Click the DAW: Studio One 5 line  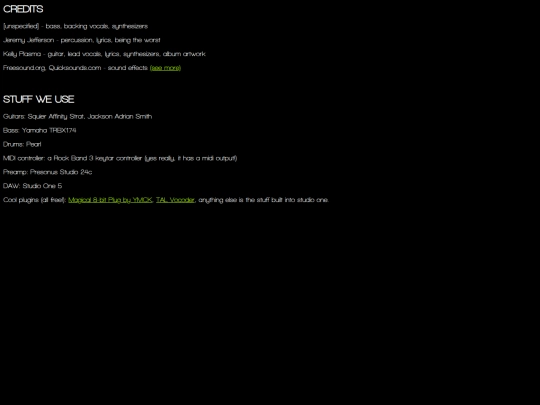pyautogui.click(x=32, y=186)
